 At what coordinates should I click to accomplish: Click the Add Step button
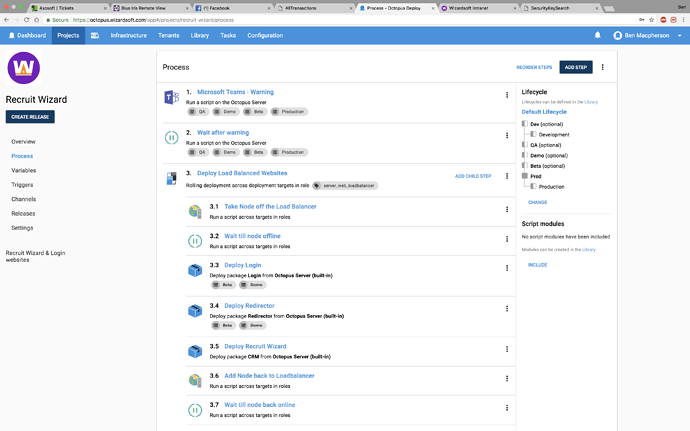(x=576, y=67)
